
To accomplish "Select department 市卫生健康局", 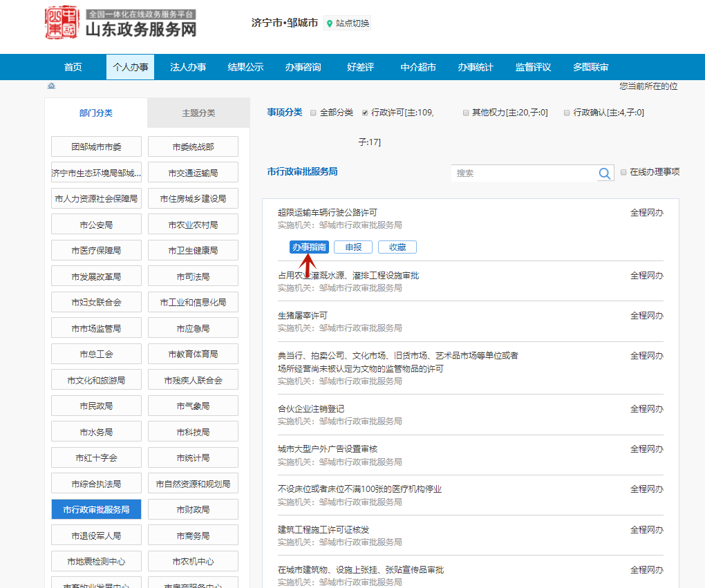I will (x=194, y=250).
